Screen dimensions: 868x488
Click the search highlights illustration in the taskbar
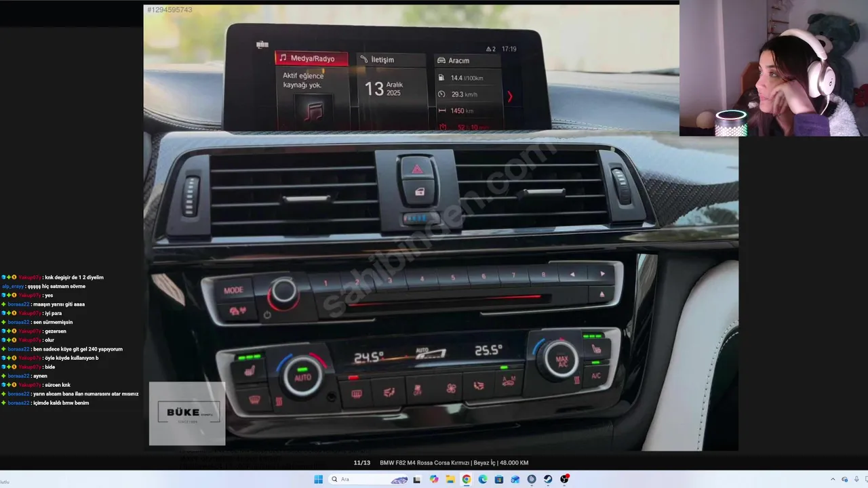(x=399, y=480)
